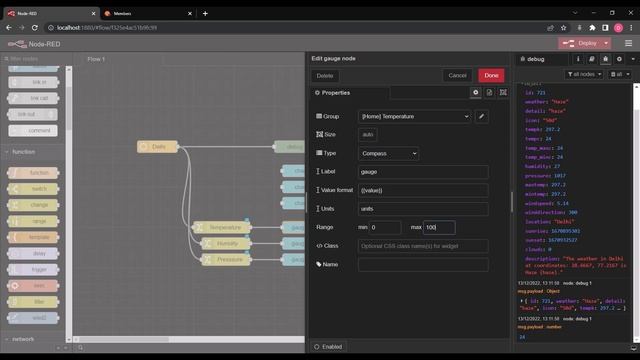Select the switch palette node

33,189
